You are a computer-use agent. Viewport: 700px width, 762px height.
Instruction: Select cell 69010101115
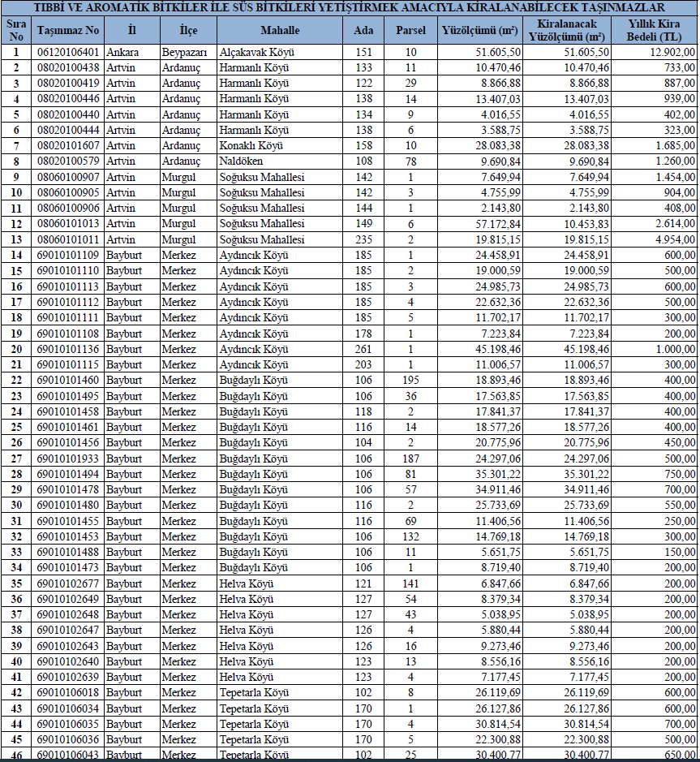click(68, 364)
